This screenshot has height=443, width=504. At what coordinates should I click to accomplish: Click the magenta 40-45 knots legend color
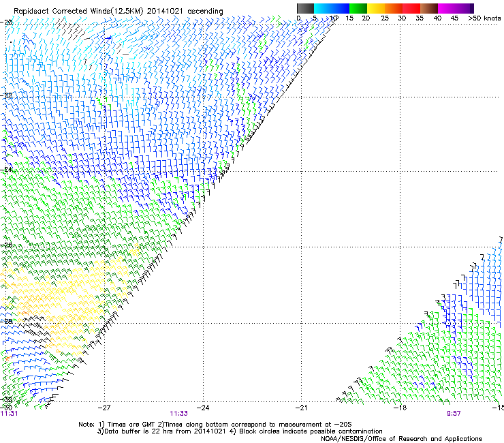point(447,8)
